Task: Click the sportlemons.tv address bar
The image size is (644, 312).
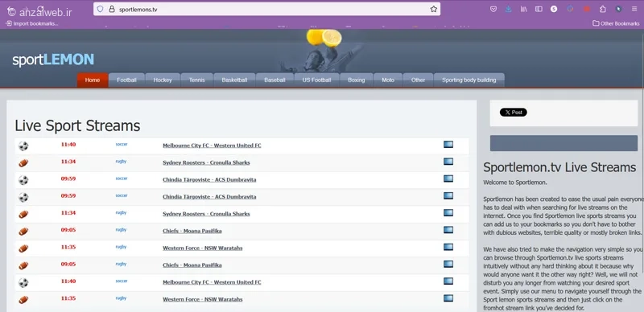Action: click(267, 9)
